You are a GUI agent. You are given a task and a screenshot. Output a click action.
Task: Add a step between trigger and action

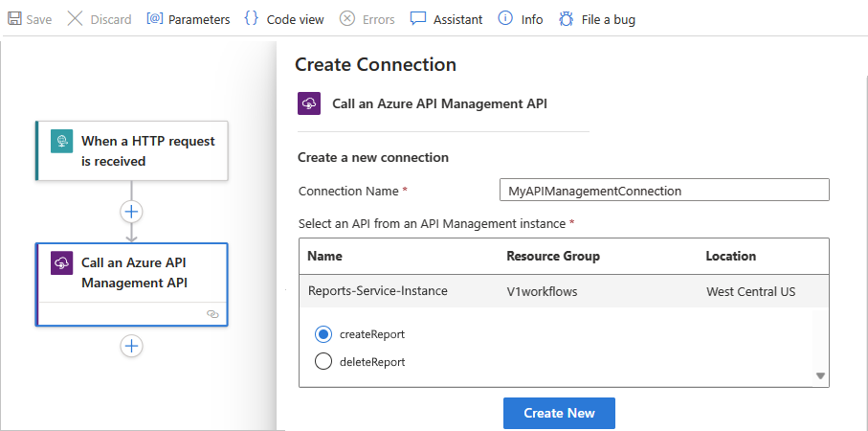pos(132,211)
